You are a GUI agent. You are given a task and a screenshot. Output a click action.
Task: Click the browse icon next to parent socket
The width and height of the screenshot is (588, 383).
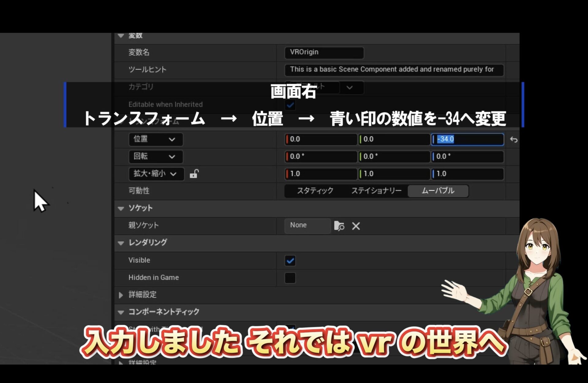[x=339, y=226]
